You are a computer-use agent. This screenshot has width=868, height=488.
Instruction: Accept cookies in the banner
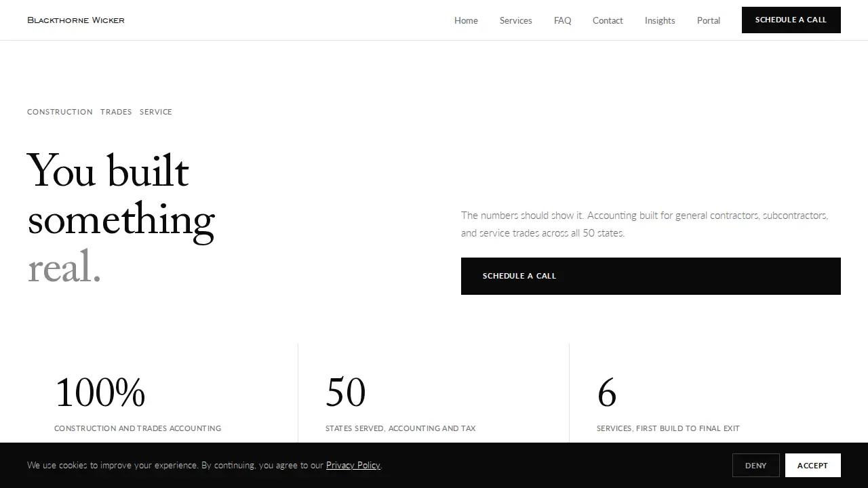click(x=812, y=466)
